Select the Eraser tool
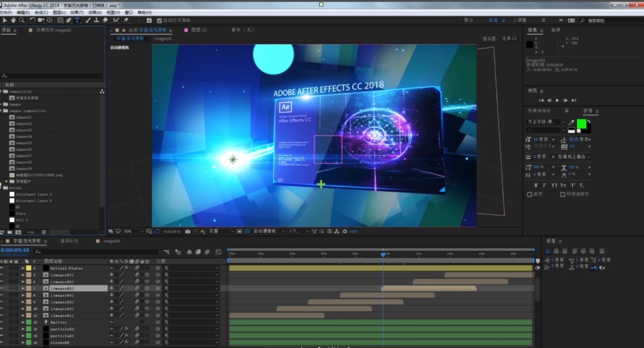Image resolution: width=644 pixels, height=348 pixels. click(105, 21)
